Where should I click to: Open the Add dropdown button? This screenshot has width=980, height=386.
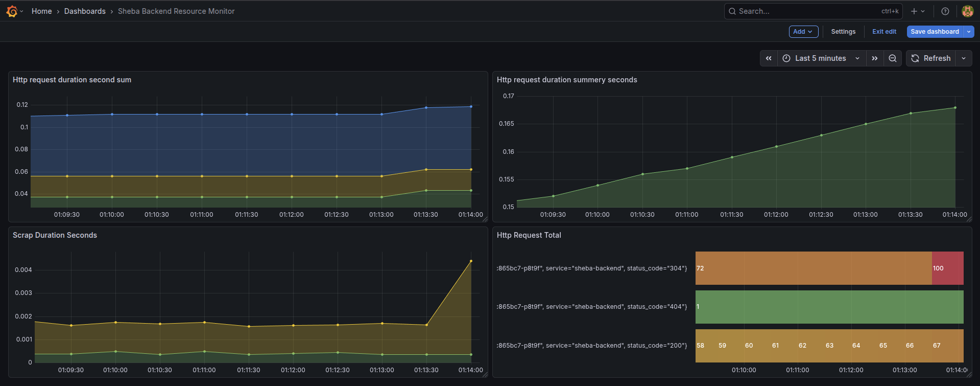pyautogui.click(x=803, y=32)
